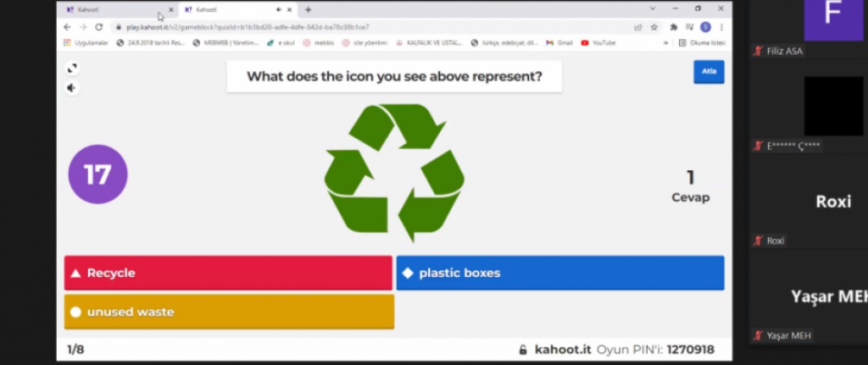Open a new browser tab
The image size is (868, 365).
click(x=308, y=10)
